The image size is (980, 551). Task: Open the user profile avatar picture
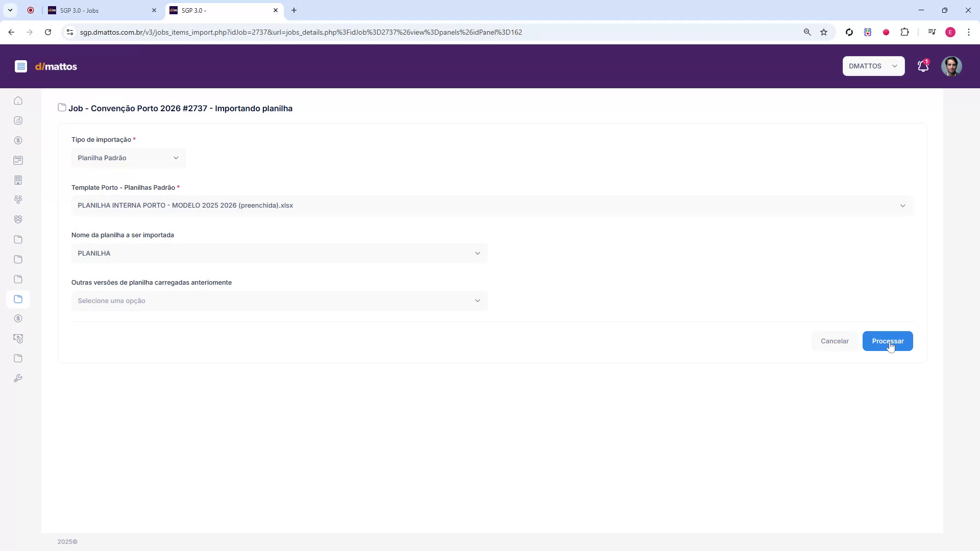(x=951, y=66)
